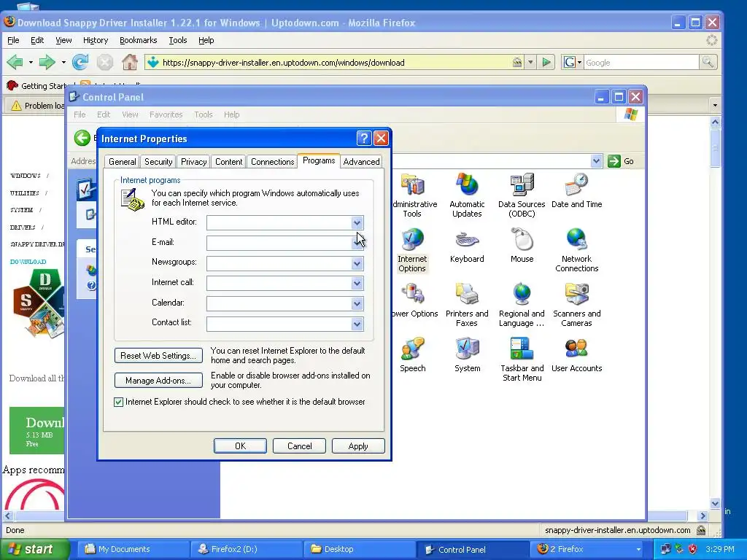This screenshot has width=747, height=560.
Task: Open Control Panel address bar dropdown
Action: tap(597, 161)
